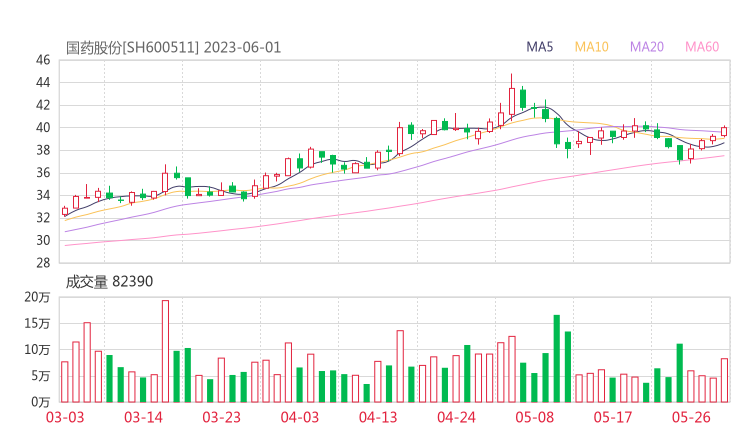Click the 46 price axis label
This screenshot has height=440, width=740.
click(43, 60)
